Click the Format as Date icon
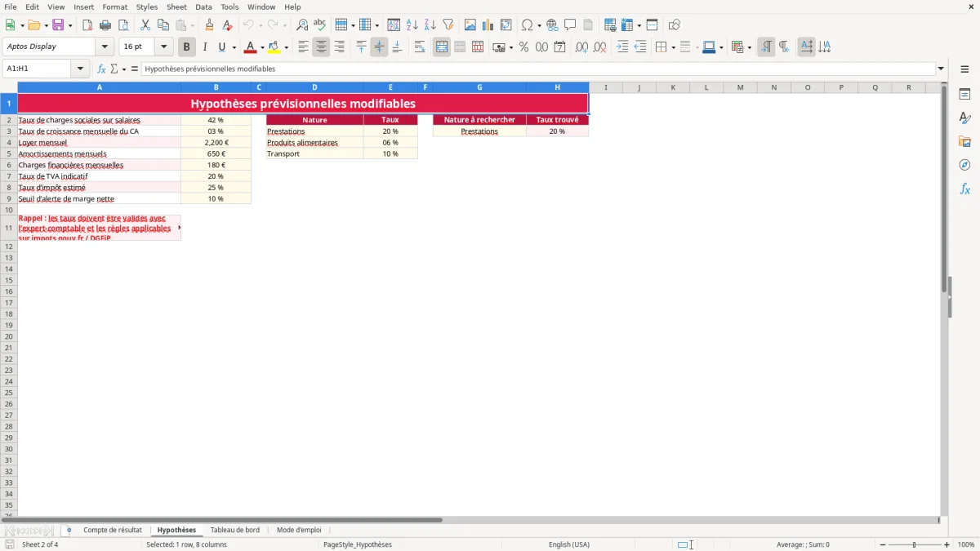Screen dimensions: 980x551 [560, 47]
